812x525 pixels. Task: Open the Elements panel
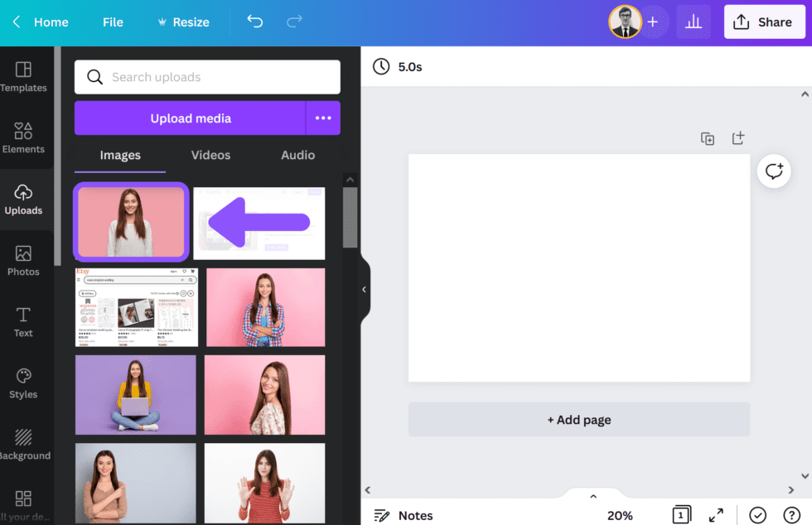(x=25, y=137)
